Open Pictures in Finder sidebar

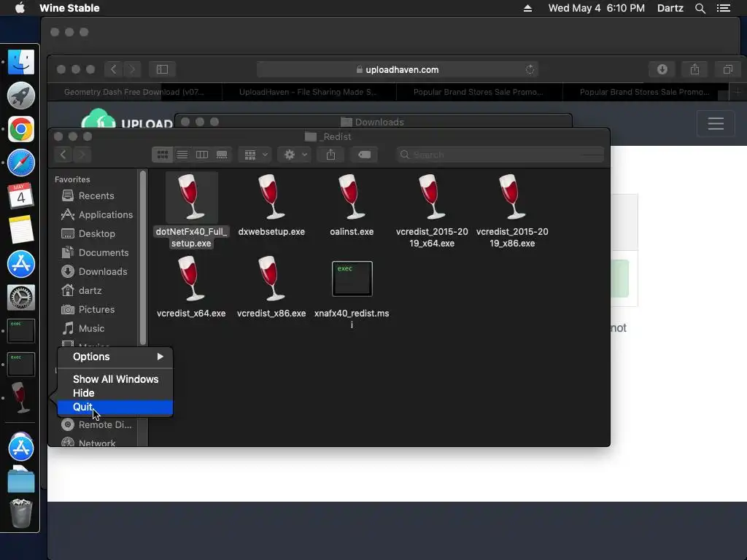96,309
